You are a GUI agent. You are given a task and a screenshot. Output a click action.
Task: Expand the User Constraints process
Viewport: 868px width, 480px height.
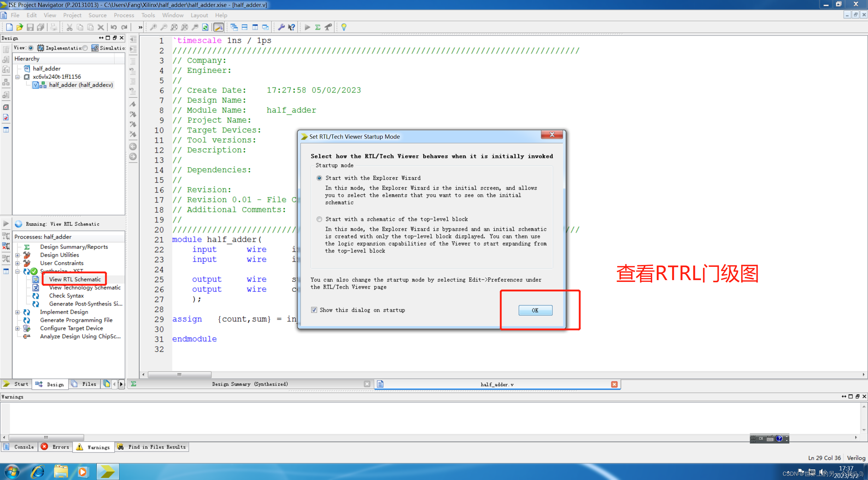click(x=17, y=263)
